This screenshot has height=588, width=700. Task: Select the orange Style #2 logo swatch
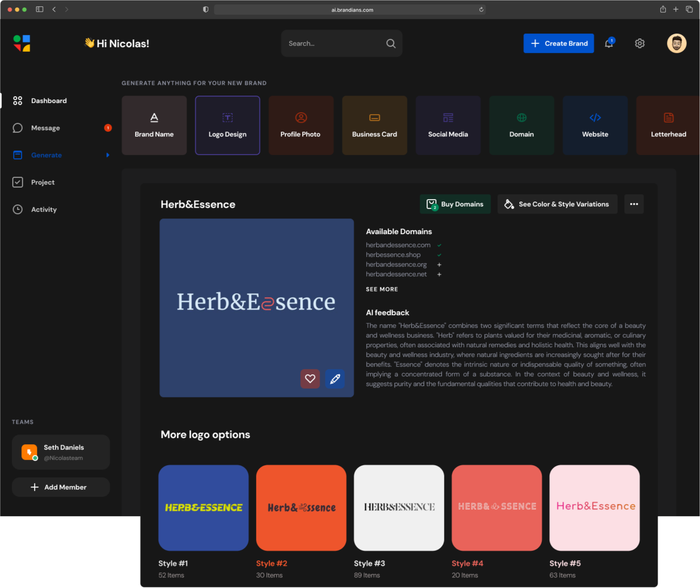point(301,507)
